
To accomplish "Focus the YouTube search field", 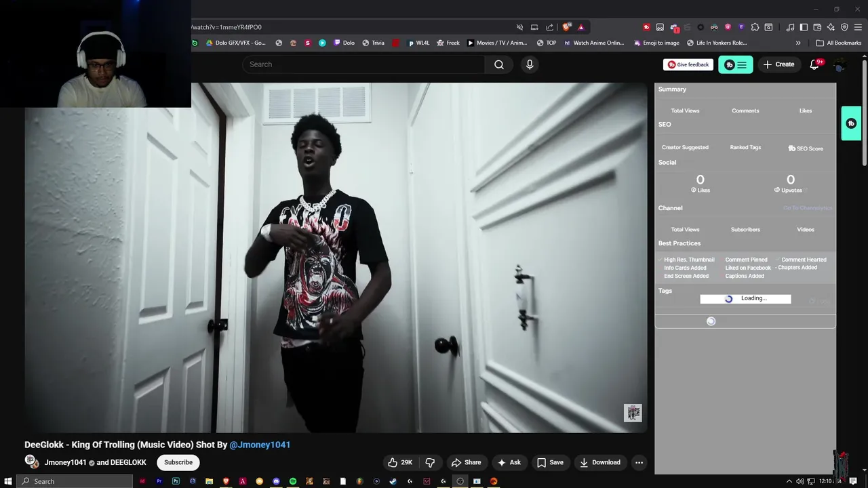I will [363, 64].
